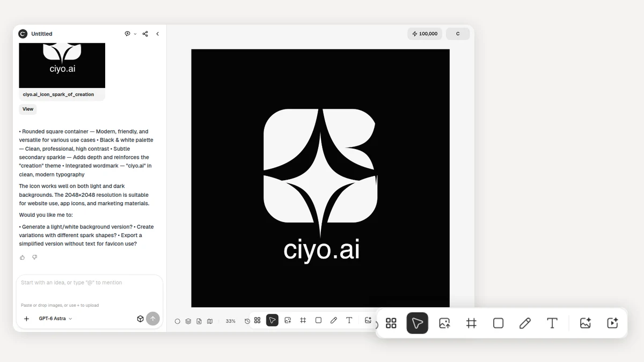Viewport: 644px width, 362px height.
Task: Expand the chevron next to the new chat icon
Action: (x=135, y=34)
